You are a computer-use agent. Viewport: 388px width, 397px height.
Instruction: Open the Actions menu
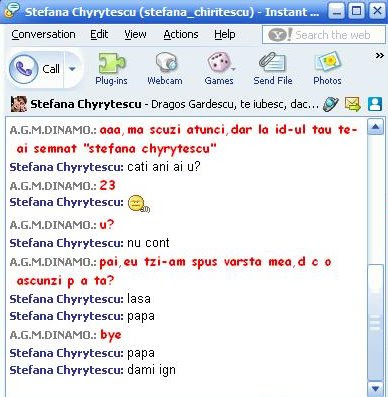click(x=181, y=34)
